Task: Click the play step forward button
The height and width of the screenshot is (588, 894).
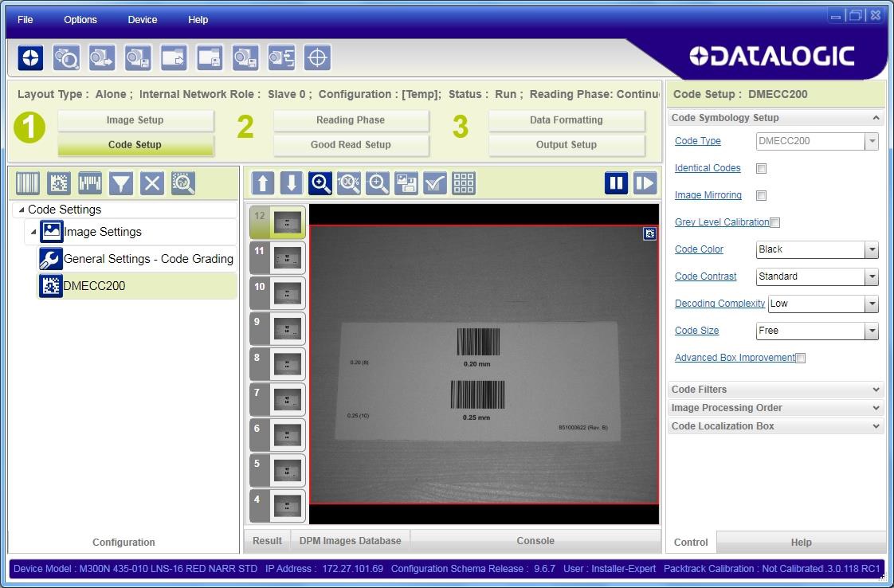Action: coord(645,183)
